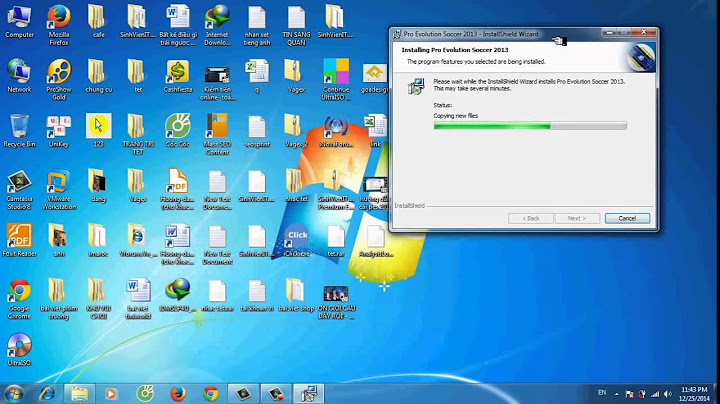Select the 123 desktop icon
Screen dimensions: 720x404
point(98,131)
